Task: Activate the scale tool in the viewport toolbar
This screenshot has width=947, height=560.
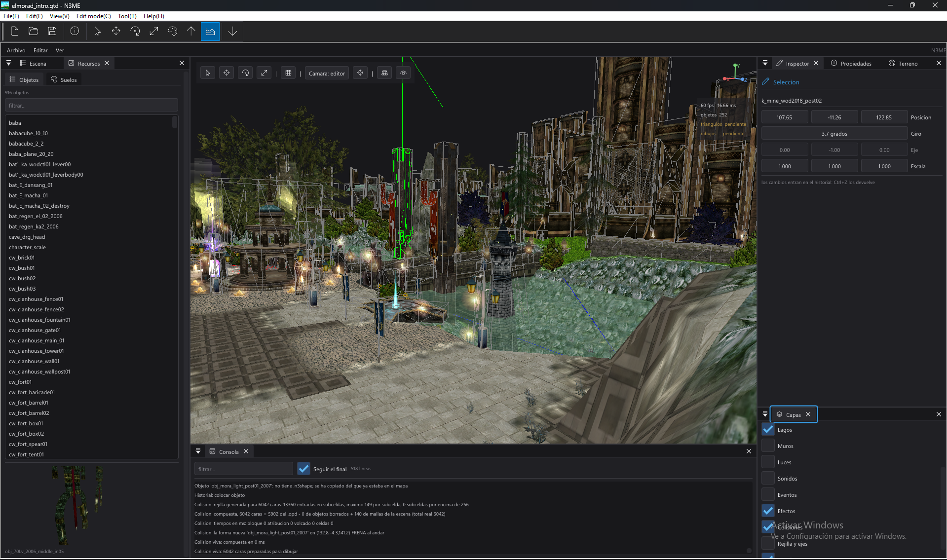Action: 264,73
